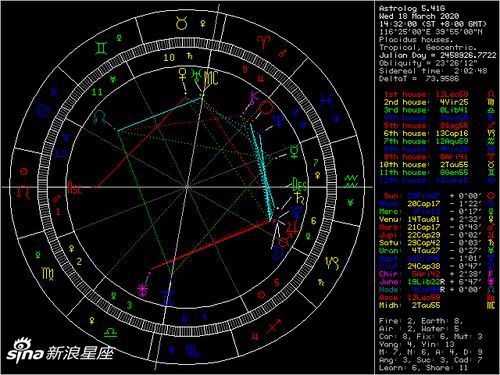This screenshot has height=375, width=500.
Task: Click the blue Cancer sign glyph in outer ring
Action: click(44, 110)
